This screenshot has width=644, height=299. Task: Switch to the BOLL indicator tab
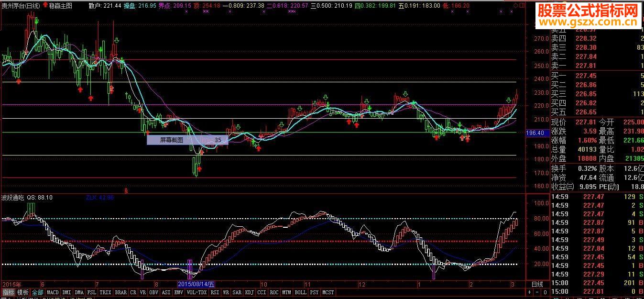click(x=300, y=292)
